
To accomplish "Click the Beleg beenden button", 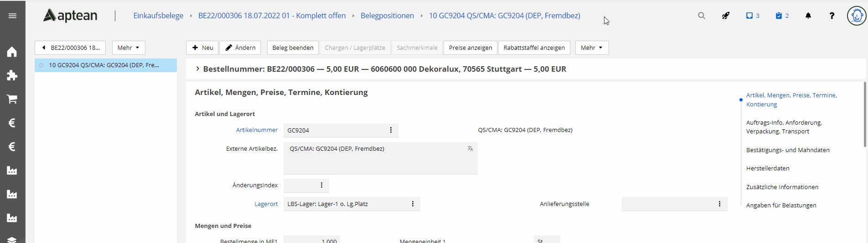I will tap(293, 48).
